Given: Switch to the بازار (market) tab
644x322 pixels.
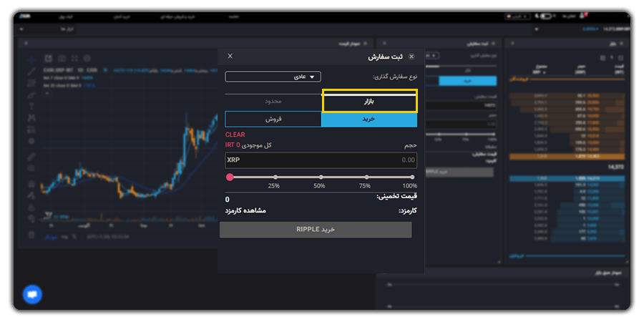Looking at the screenshot, I should coord(370,101).
